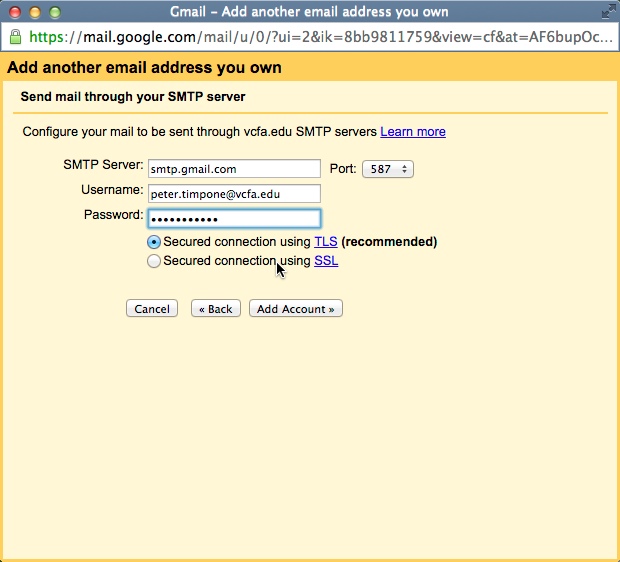Click the Add Account » button
Image resolution: width=620 pixels, height=562 pixels.
(296, 308)
